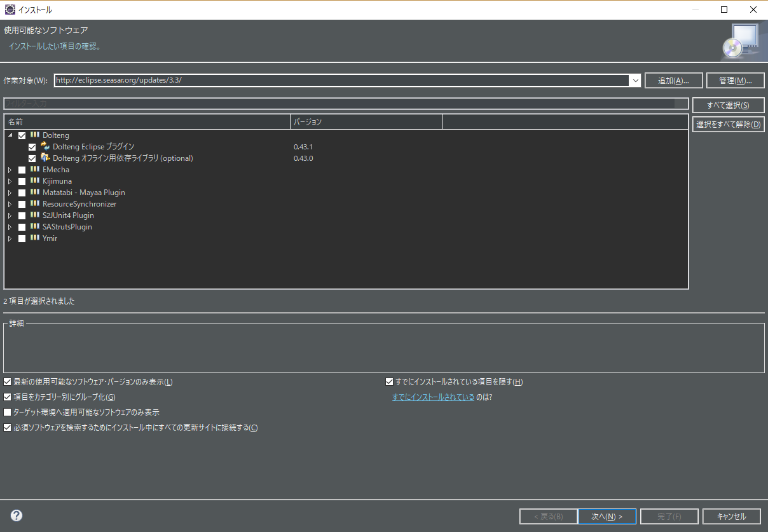Click the バージョン column header
The height and width of the screenshot is (532, 768).
click(366, 121)
